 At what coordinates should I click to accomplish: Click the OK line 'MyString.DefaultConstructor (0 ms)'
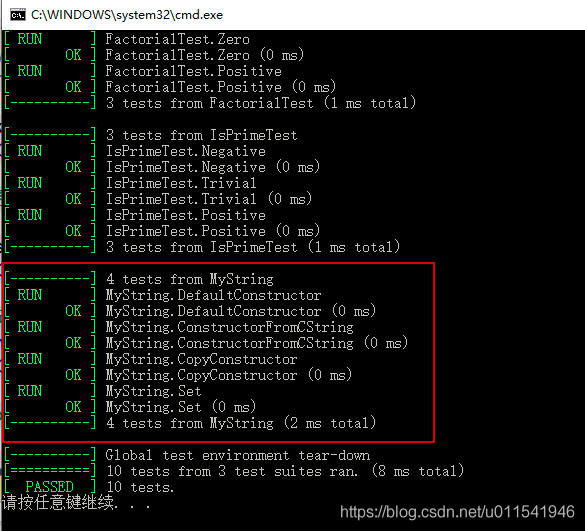point(190,311)
